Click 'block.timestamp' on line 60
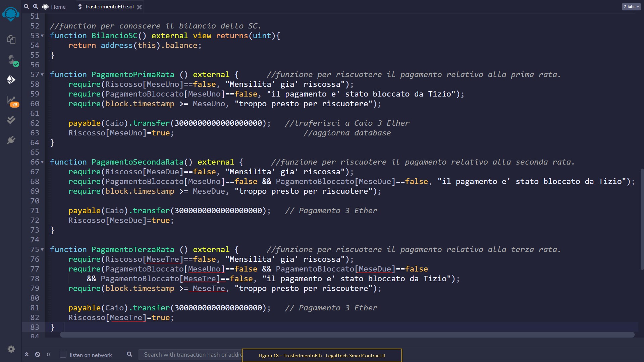Viewport: 644px width, 362px height. (140, 104)
